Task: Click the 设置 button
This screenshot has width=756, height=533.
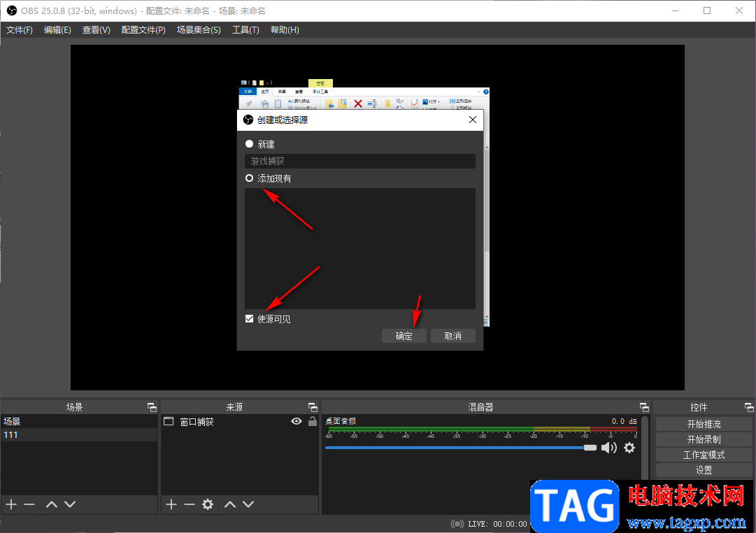Action: pyautogui.click(x=704, y=470)
